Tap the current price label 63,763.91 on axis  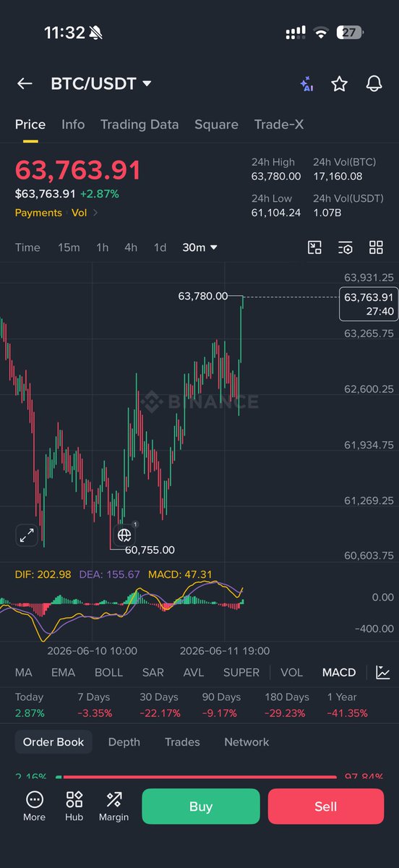pyautogui.click(x=369, y=304)
